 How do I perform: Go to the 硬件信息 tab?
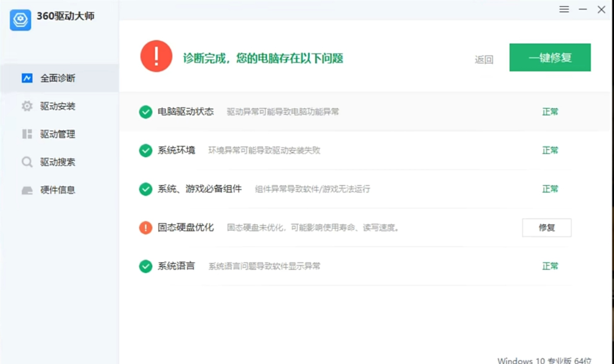coord(58,190)
